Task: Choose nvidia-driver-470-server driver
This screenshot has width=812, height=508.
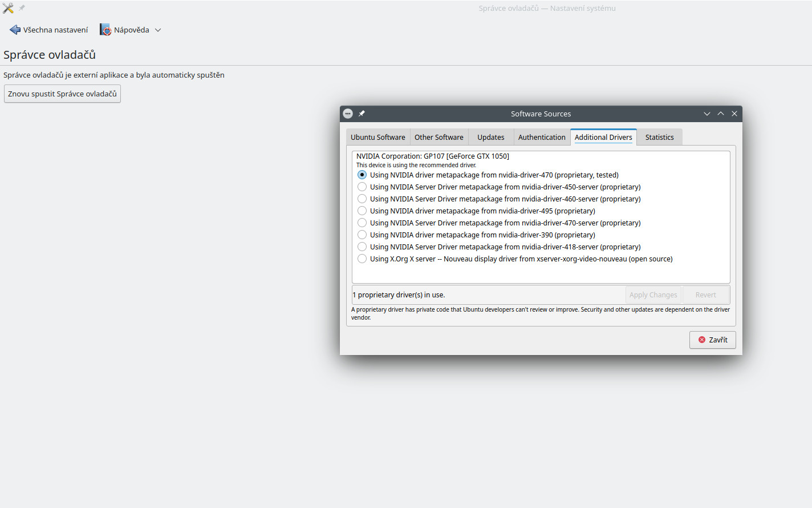Action: point(499,223)
